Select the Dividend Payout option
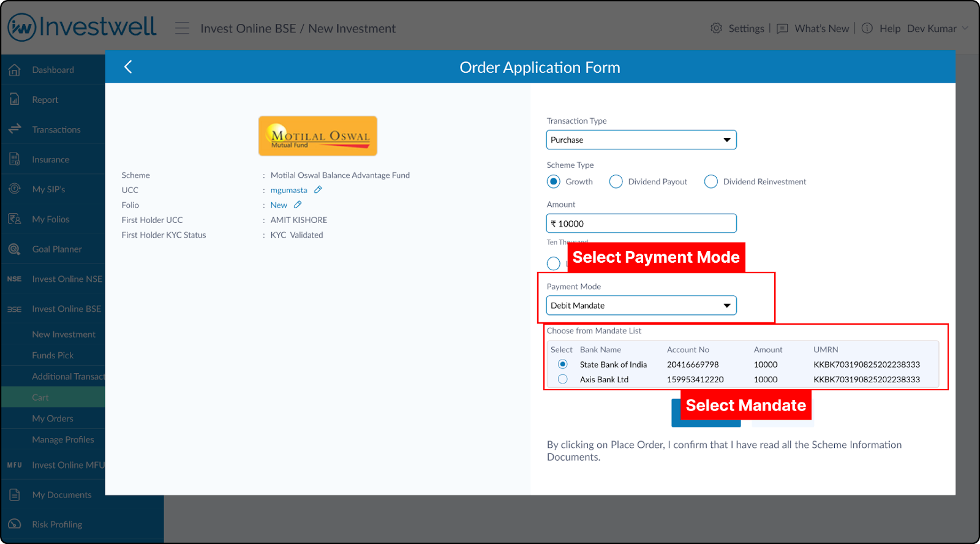 (x=616, y=181)
